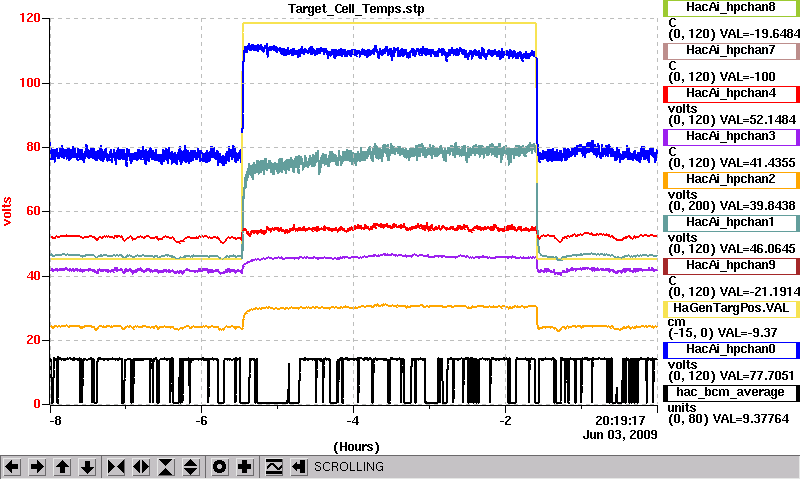Pan the plot right with the right arrow
This screenshot has width=800, height=479.
[37, 467]
